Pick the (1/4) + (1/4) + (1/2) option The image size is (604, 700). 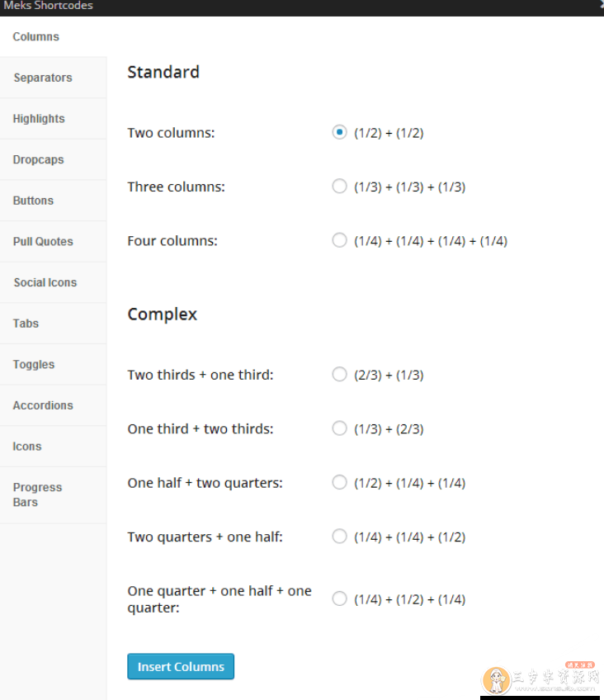pyautogui.click(x=339, y=537)
